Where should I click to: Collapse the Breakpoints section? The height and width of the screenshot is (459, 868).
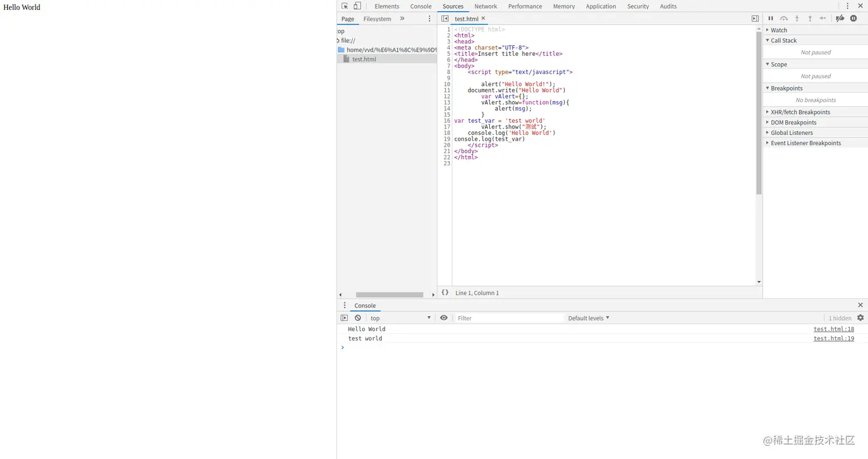tap(815, 88)
